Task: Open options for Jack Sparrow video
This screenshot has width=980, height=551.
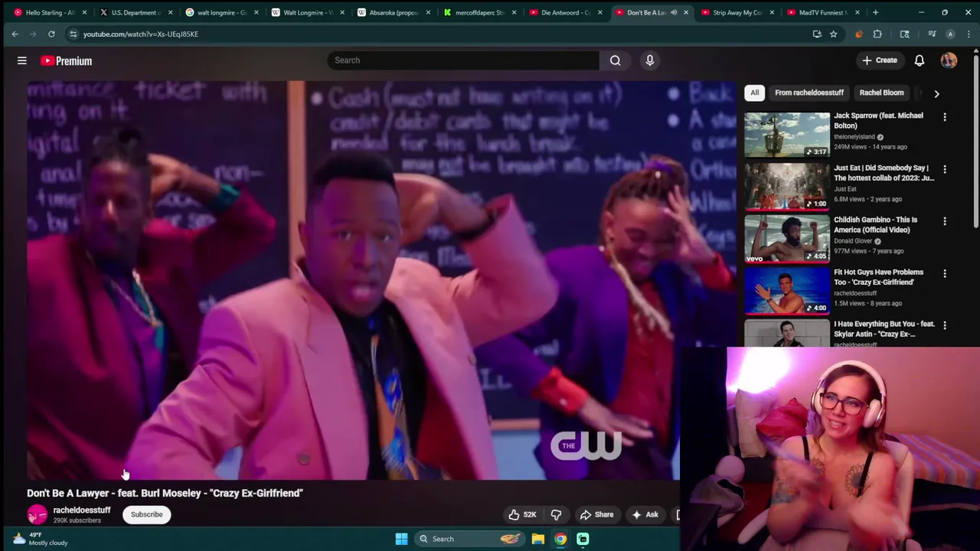Action: coord(945,117)
